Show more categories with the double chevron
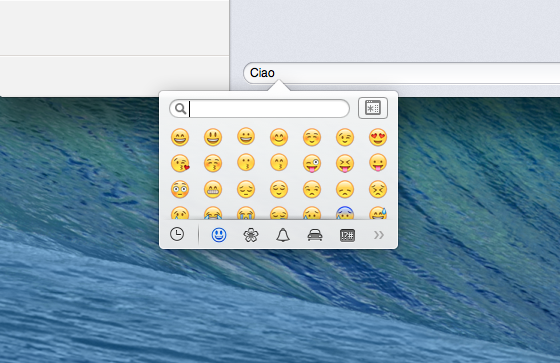 pos(379,235)
